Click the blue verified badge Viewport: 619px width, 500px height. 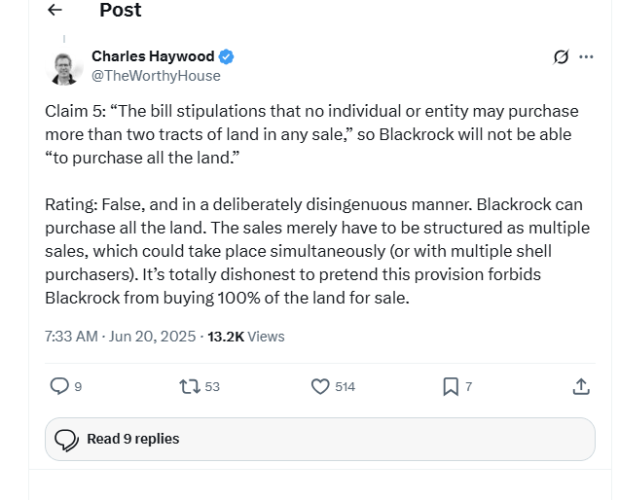click(227, 56)
